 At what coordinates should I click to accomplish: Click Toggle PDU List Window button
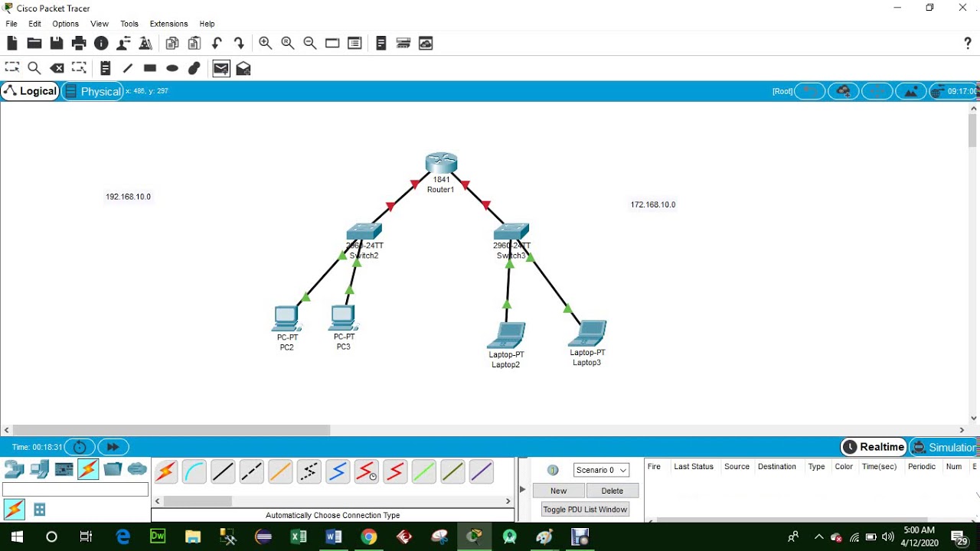tap(585, 509)
